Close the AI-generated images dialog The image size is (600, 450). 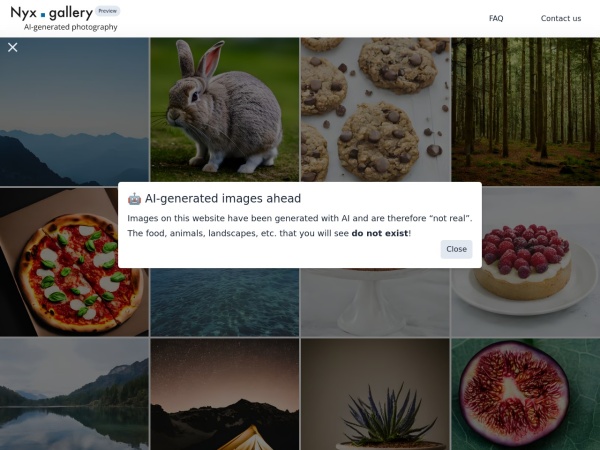pos(456,249)
